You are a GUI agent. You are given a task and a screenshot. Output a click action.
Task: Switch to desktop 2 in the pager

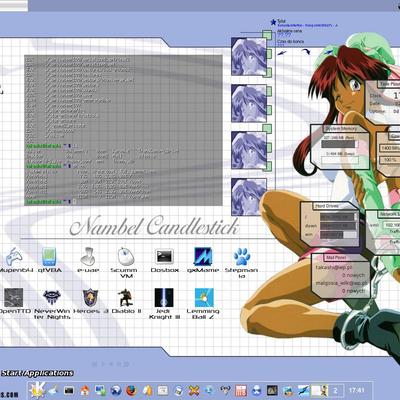click(x=336, y=390)
